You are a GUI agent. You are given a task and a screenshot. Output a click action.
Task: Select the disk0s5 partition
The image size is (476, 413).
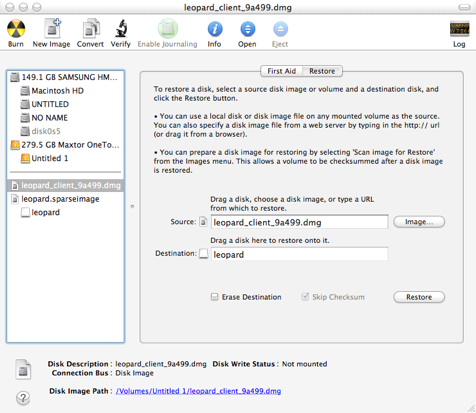[65, 131]
